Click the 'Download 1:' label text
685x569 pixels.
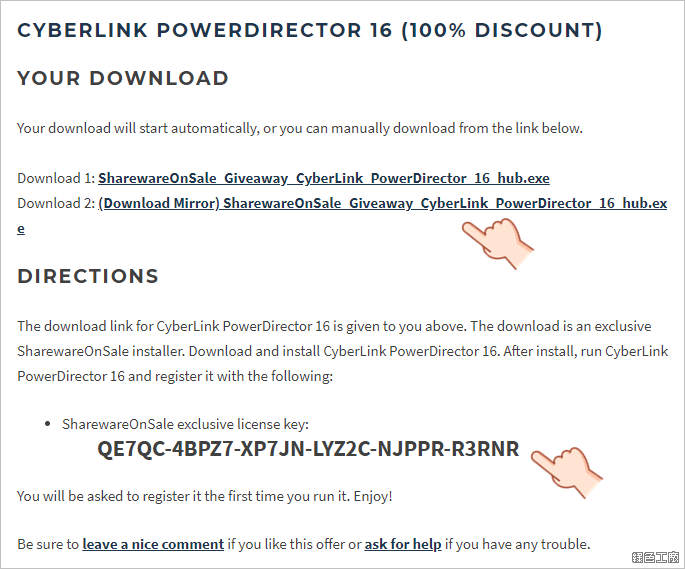(x=56, y=178)
